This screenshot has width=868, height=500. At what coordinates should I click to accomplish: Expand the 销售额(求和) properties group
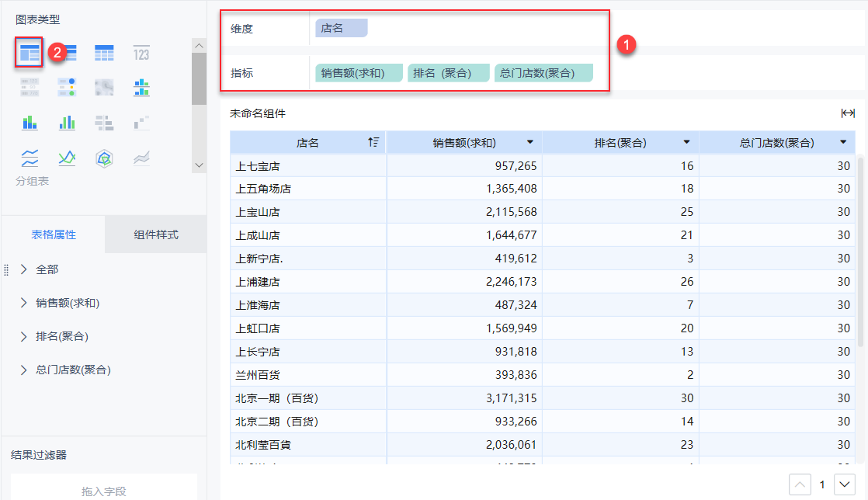tap(24, 303)
